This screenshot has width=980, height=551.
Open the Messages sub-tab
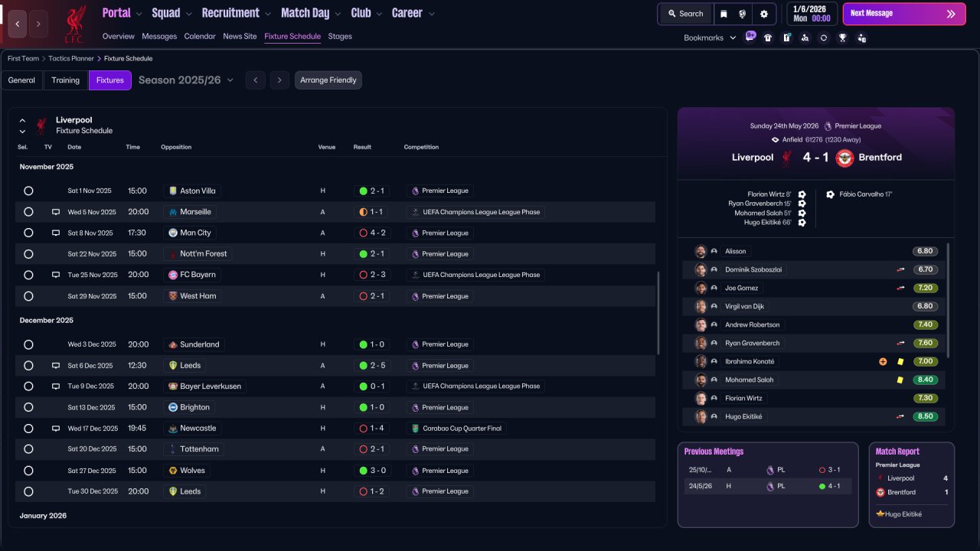[x=159, y=36]
